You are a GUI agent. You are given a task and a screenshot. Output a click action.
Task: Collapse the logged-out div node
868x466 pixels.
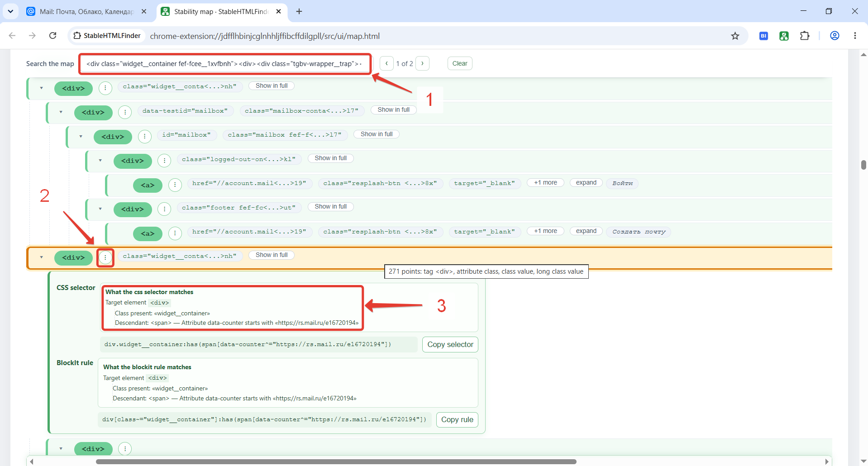[100, 161]
